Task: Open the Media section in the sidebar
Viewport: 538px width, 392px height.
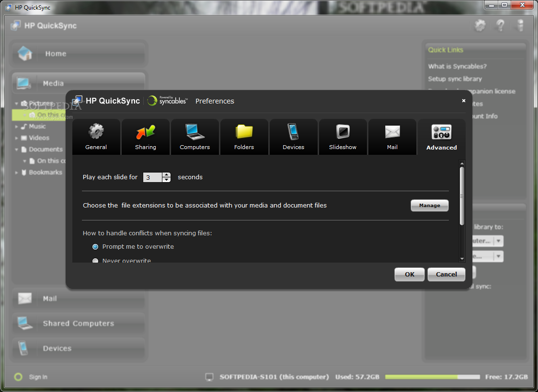Action: (x=79, y=83)
